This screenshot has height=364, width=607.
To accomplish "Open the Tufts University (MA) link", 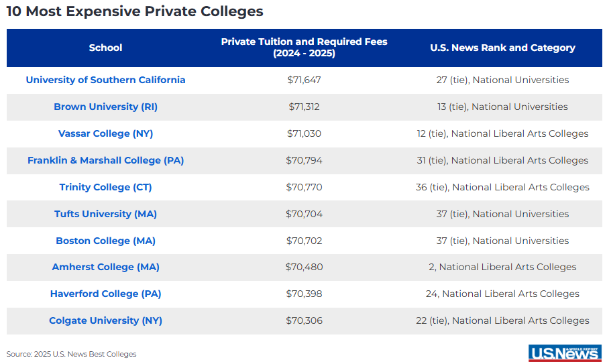I will [105, 214].
